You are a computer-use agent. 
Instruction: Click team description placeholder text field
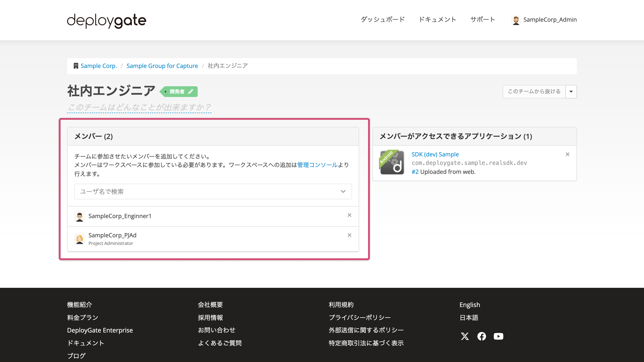tap(139, 107)
